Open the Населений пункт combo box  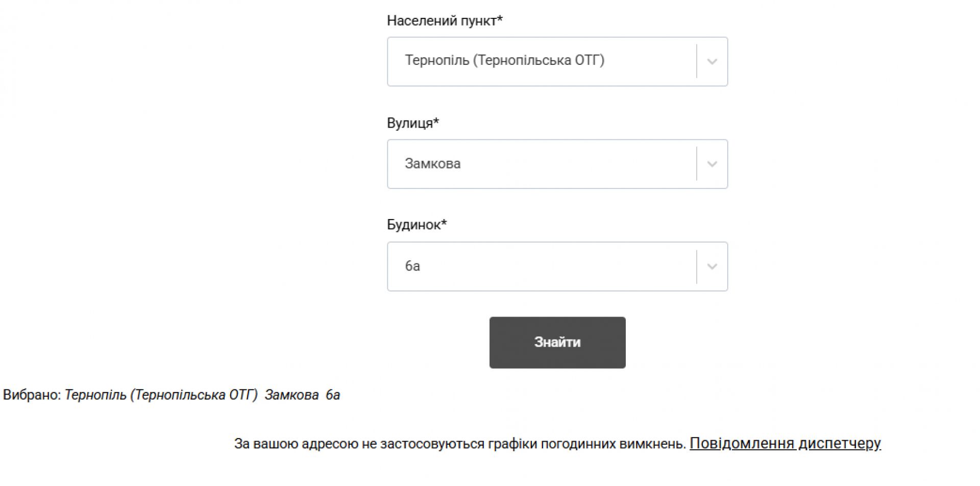point(541,61)
